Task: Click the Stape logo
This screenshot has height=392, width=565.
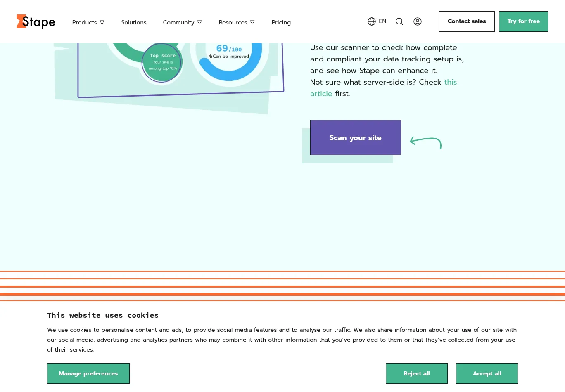Action: coord(36,22)
